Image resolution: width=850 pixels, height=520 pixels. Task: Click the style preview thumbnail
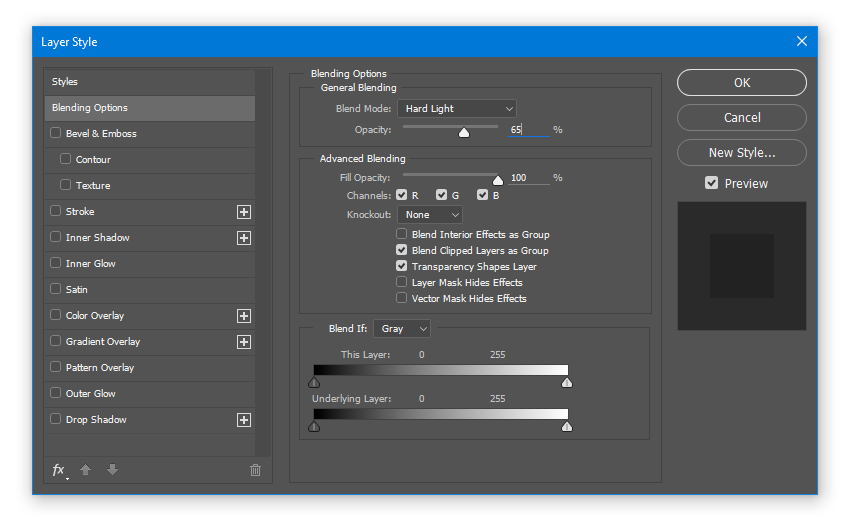[x=742, y=266]
